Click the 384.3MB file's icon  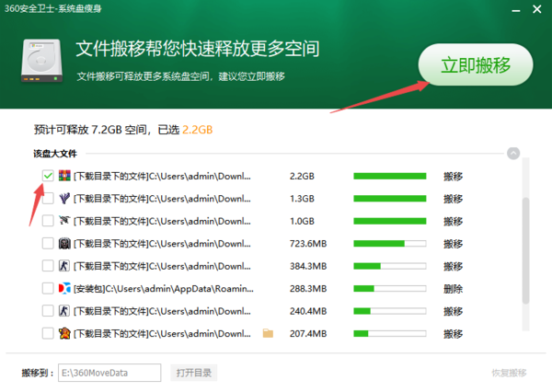[x=64, y=266]
